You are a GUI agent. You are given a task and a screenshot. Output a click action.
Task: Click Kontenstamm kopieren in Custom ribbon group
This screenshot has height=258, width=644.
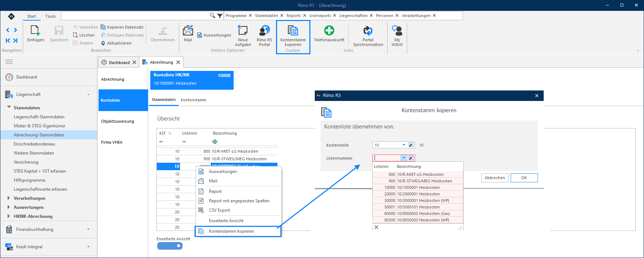(293, 36)
